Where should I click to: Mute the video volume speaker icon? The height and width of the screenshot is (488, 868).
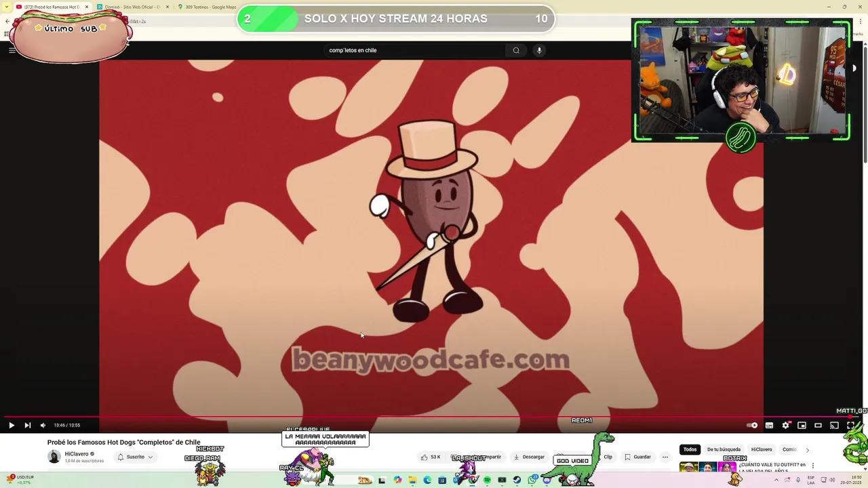point(43,425)
